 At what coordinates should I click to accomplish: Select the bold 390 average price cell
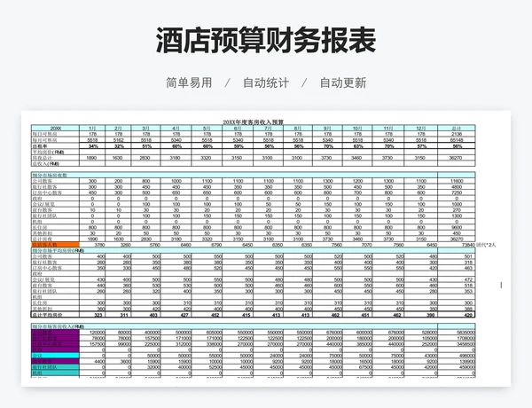(x=421, y=315)
